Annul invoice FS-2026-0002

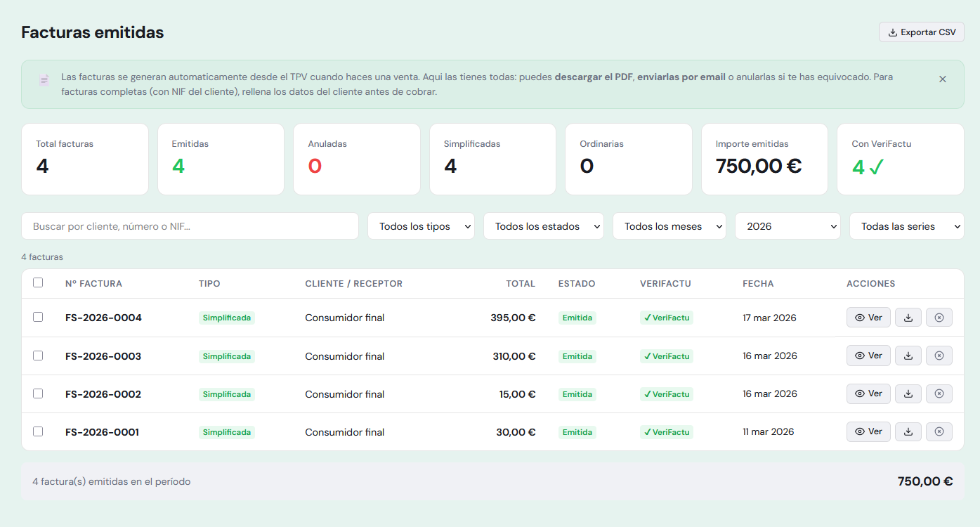(939, 393)
